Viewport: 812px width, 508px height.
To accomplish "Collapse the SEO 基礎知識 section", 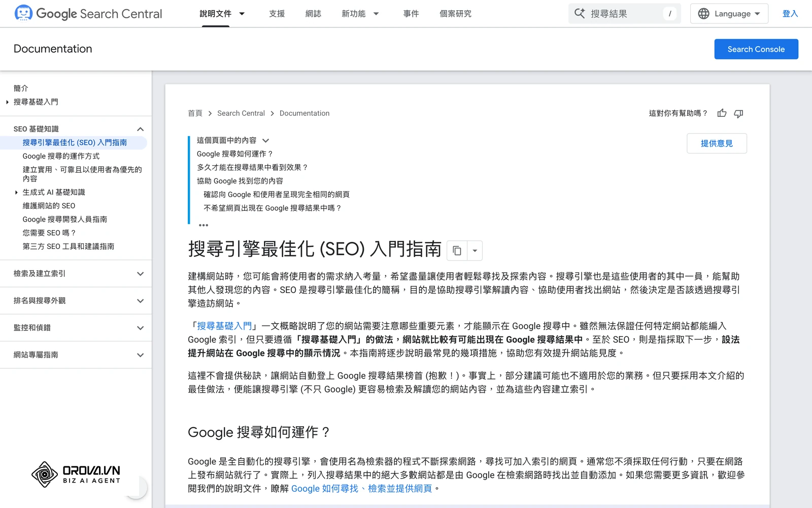I will [x=141, y=129].
